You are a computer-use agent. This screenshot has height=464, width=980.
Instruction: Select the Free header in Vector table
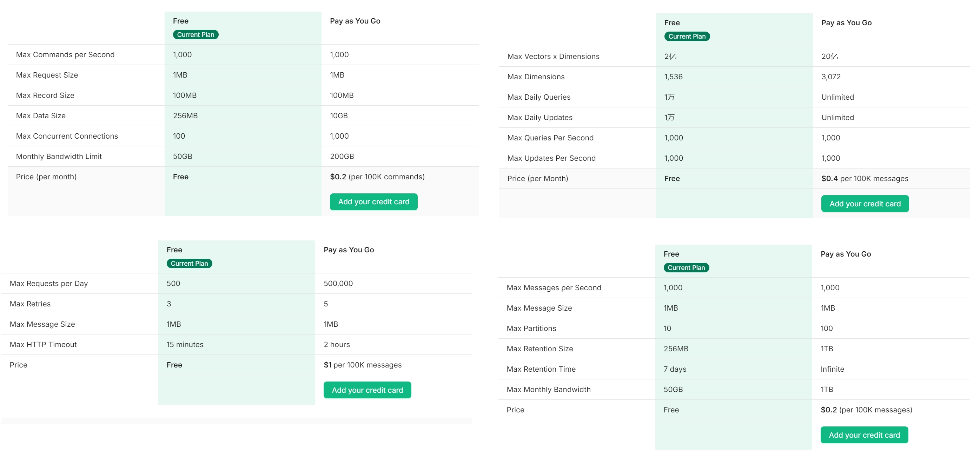coord(672,22)
